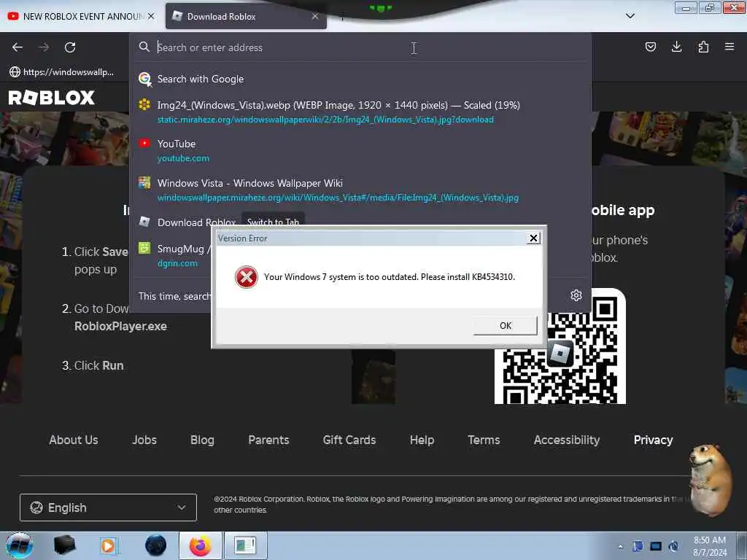Viewport: 747px width, 560px height.
Task: Open the media player taskbar icon
Action: (109, 545)
